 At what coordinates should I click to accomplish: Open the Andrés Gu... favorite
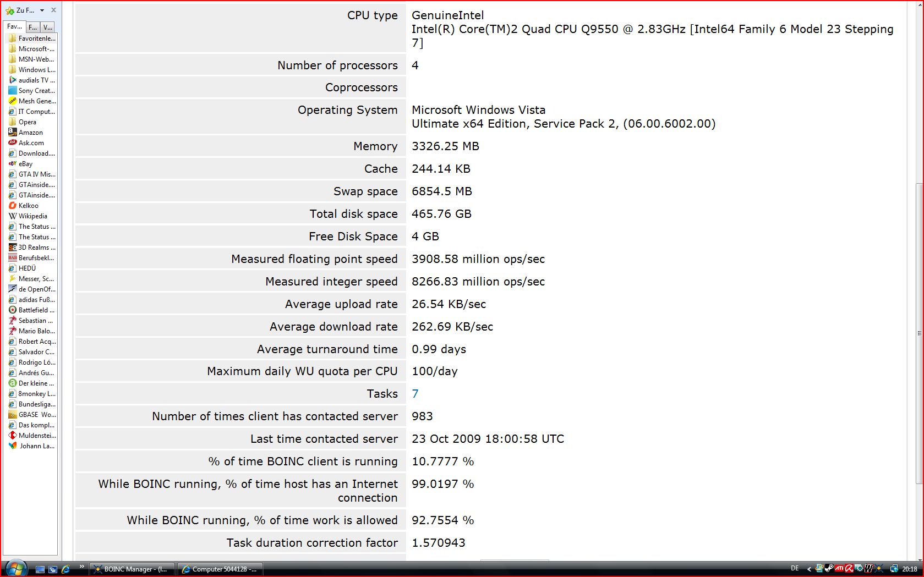pos(32,373)
